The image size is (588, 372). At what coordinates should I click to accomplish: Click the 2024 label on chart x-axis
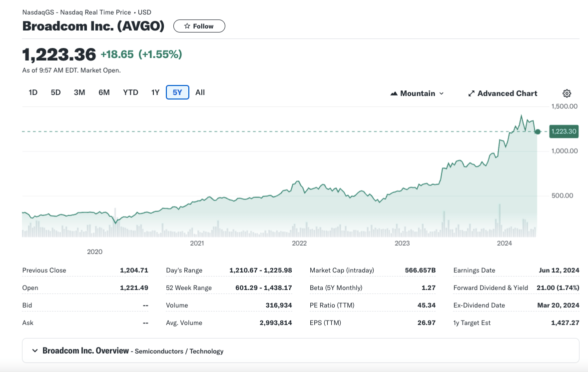505,243
